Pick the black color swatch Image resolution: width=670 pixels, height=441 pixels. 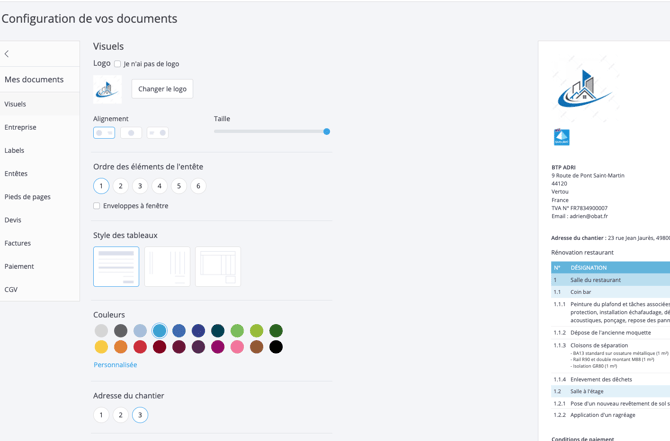pos(276,347)
